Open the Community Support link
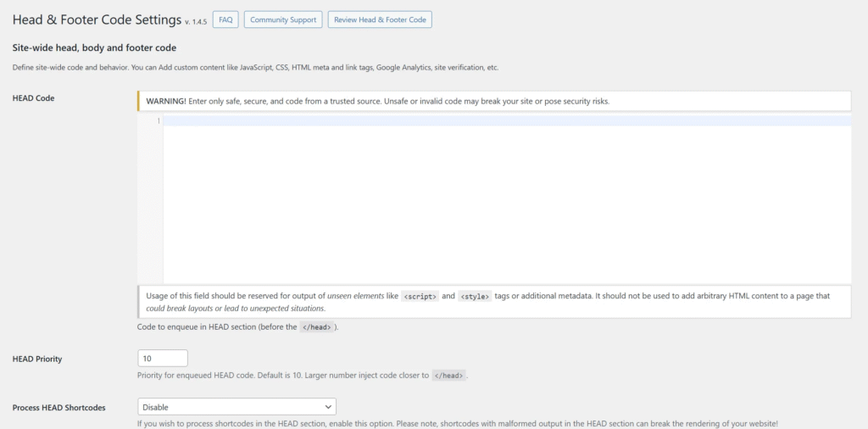Screen dimensions: 868x429 tap(283, 19)
